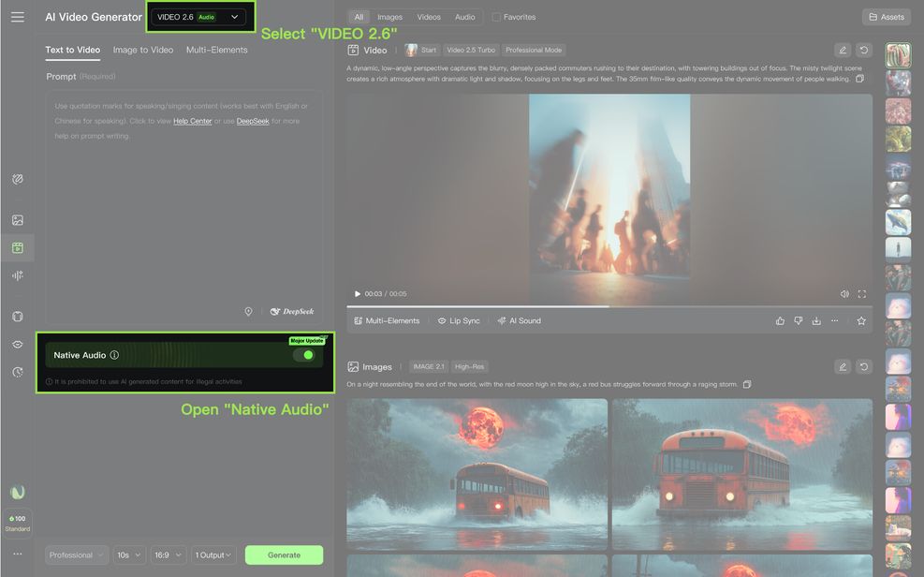Image resolution: width=924 pixels, height=577 pixels.
Task: Check the Favorites checkbox
Action: [x=496, y=17]
